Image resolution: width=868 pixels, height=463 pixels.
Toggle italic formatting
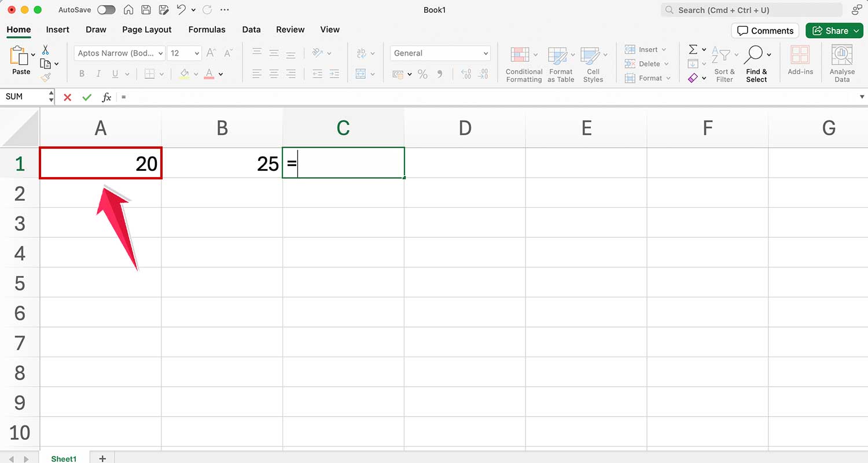click(98, 74)
